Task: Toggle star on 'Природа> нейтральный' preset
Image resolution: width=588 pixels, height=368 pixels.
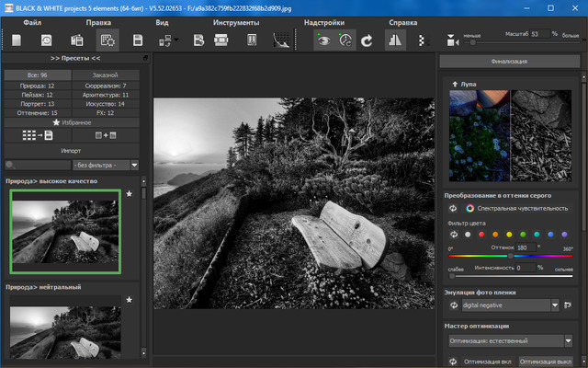Action: [130, 300]
